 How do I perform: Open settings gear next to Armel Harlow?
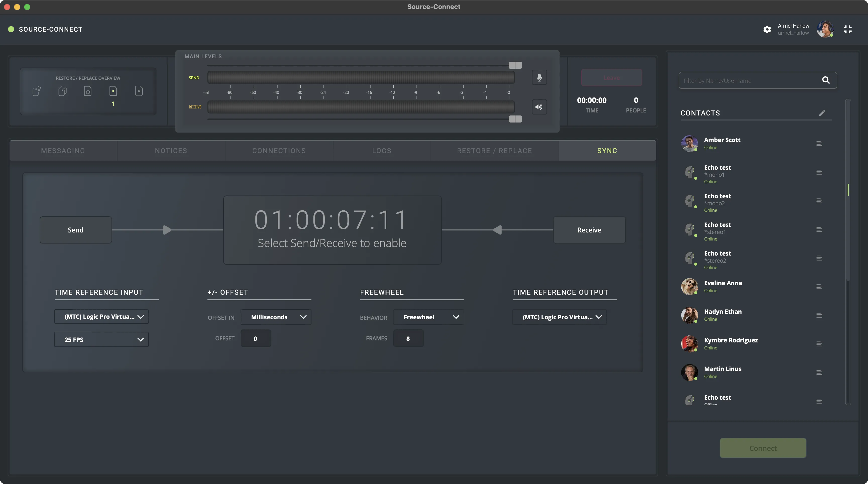click(x=767, y=29)
